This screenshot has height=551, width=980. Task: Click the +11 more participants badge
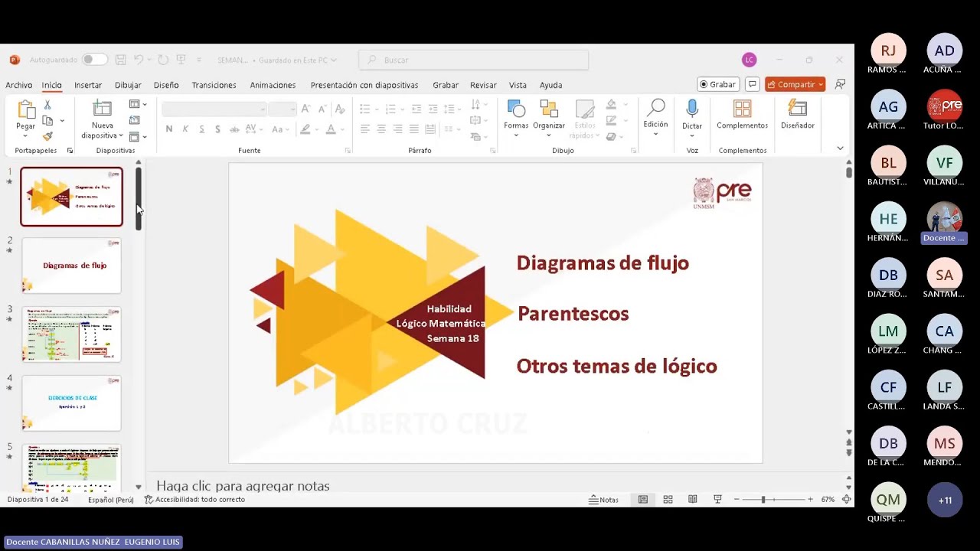pos(945,500)
